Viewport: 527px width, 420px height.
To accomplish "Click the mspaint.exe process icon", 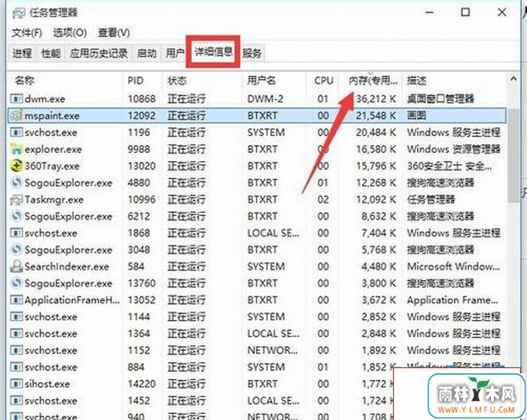I will pyautogui.click(x=16, y=116).
